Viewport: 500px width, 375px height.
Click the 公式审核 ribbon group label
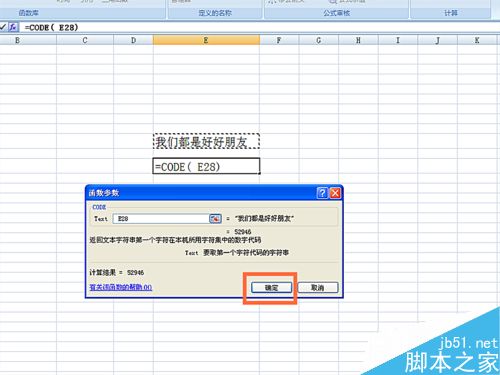337,13
